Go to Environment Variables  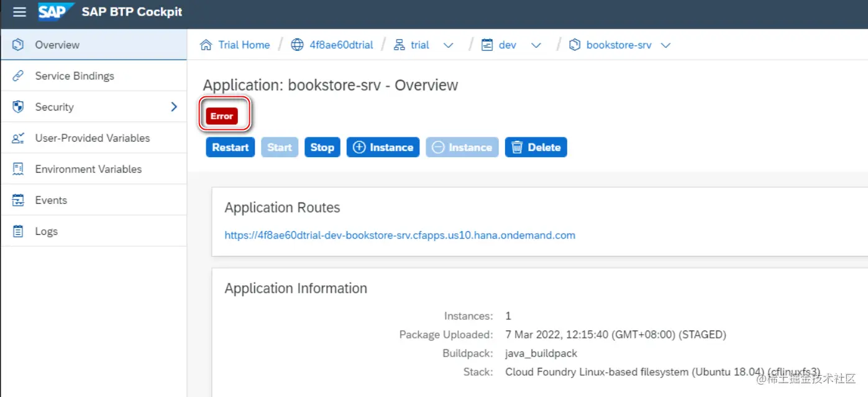[x=93, y=169]
